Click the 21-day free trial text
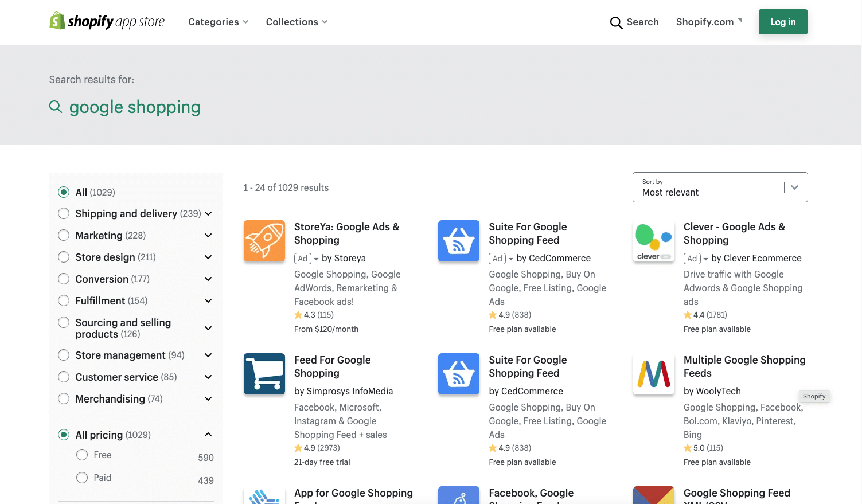 coord(322,462)
